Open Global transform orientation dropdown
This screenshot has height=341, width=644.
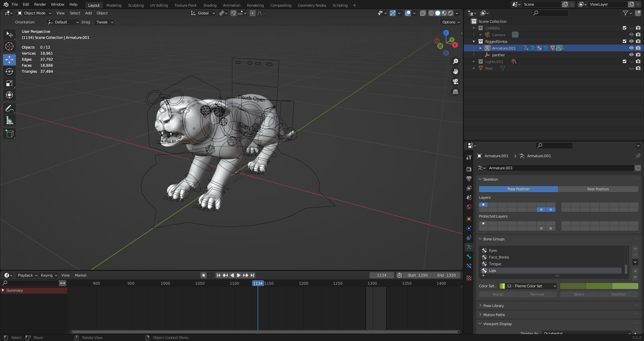[x=203, y=13]
